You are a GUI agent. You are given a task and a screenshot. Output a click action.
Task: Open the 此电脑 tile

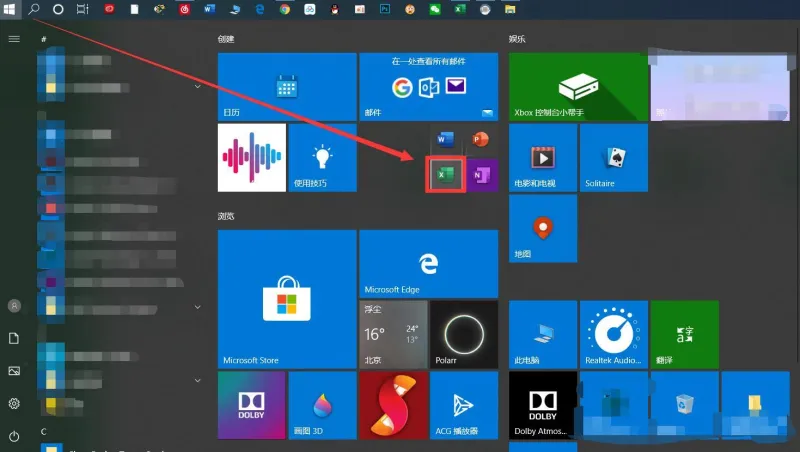click(x=543, y=335)
